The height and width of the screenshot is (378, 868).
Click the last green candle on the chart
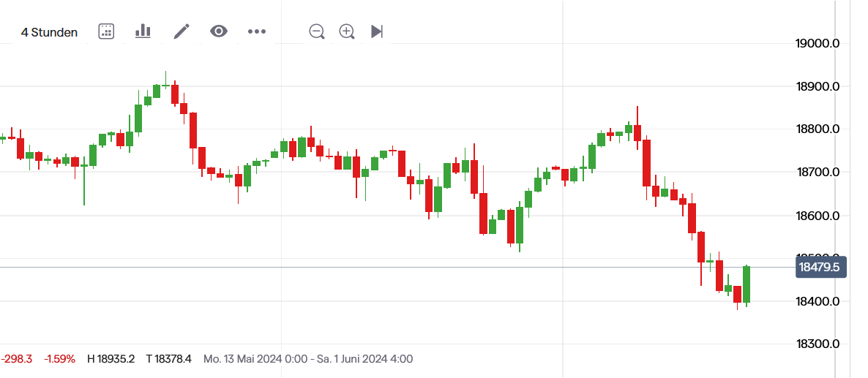point(747,284)
